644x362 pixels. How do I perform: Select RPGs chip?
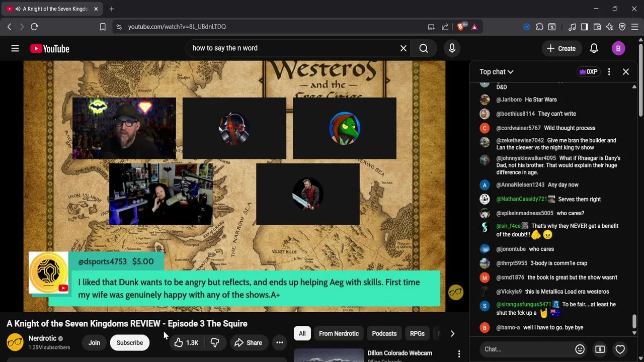tap(417, 333)
